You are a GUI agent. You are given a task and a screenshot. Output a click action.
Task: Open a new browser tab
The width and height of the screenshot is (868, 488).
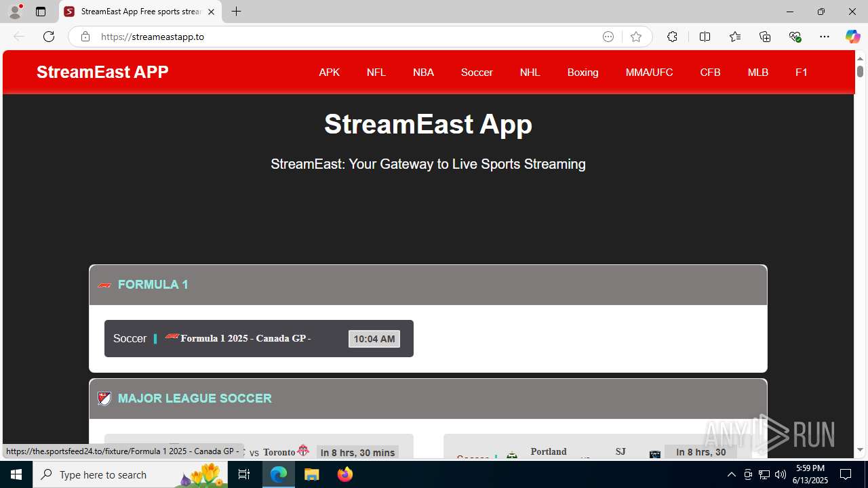236,12
